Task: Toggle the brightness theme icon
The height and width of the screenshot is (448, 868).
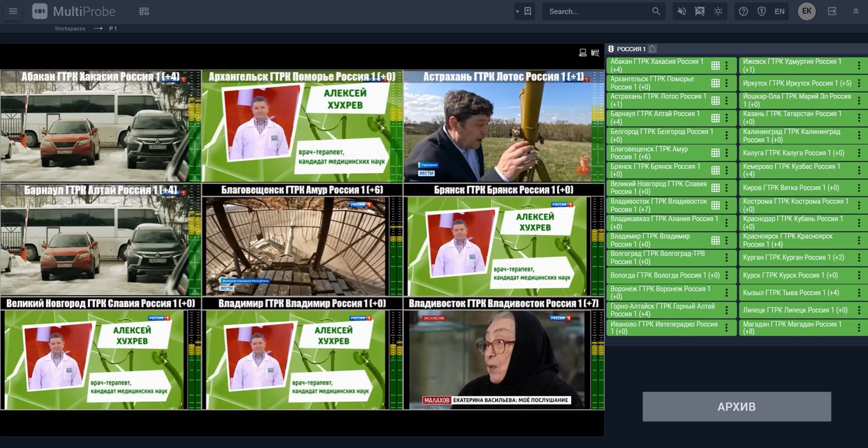Action: (x=718, y=11)
